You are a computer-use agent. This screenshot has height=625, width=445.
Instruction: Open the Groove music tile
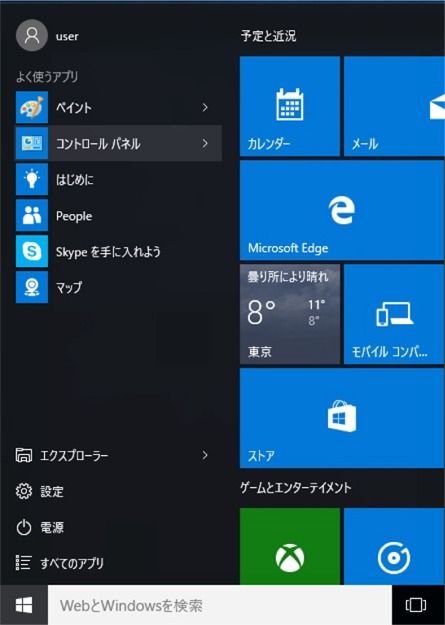[x=394, y=546]
